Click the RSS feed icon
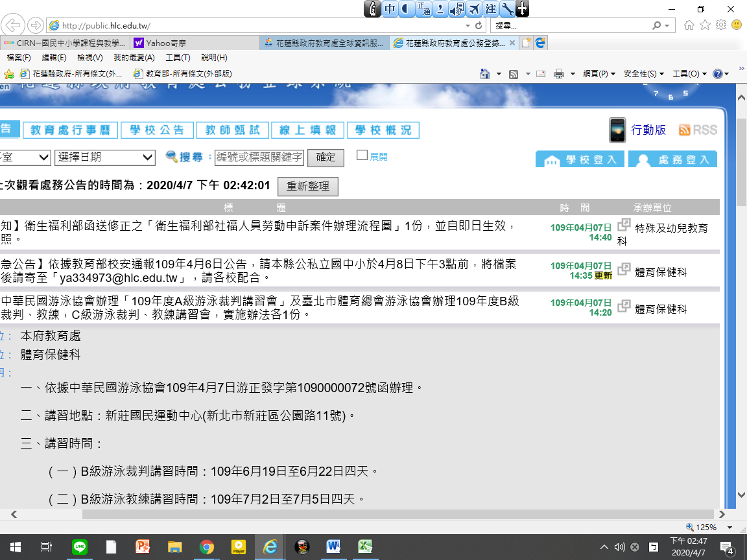The width and height of the screenshot is (747, 560). [698, 130]
